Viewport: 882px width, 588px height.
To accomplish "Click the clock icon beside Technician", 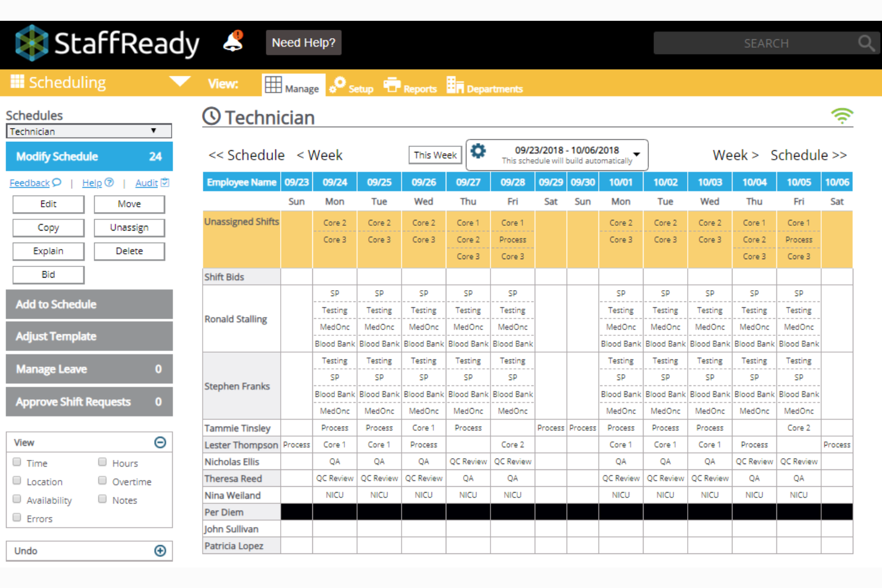I will coord(212,116).
